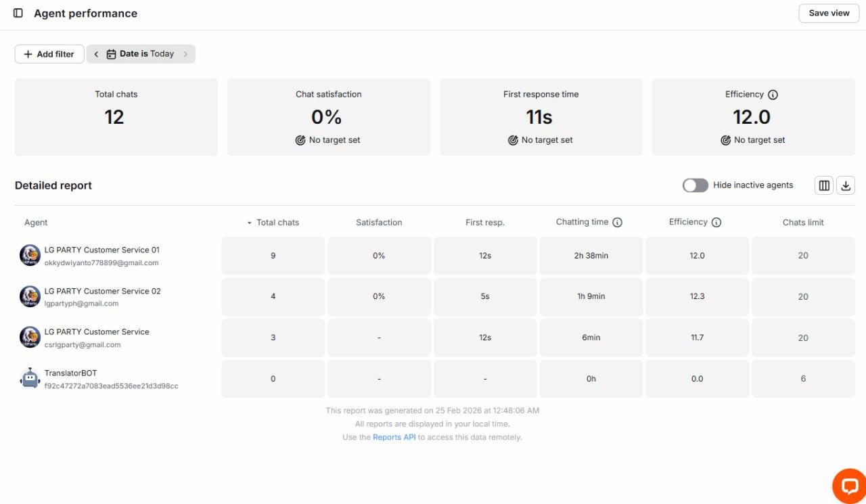Image resolution: width=866 pixels, height=504 pixels.
Task: Go to the previous date
Action: click(x=96, y=54)
